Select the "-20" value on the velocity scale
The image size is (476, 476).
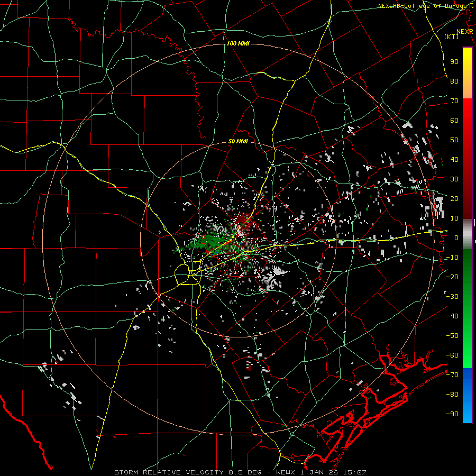(452, 277)
